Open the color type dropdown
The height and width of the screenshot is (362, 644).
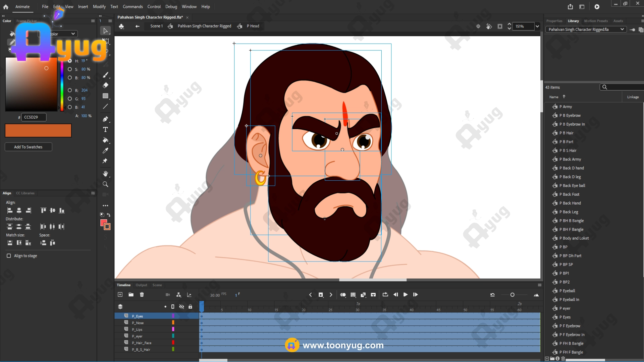[73, 34]
